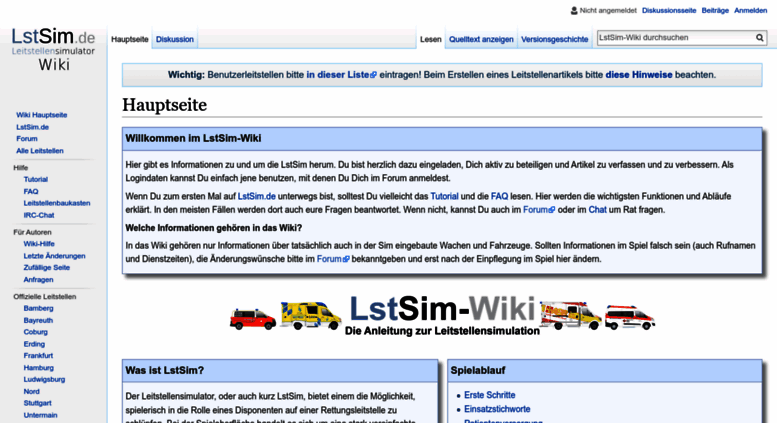Open the Coburg Leitstelle link
This screenshot has width=777, height=423.
36,332
